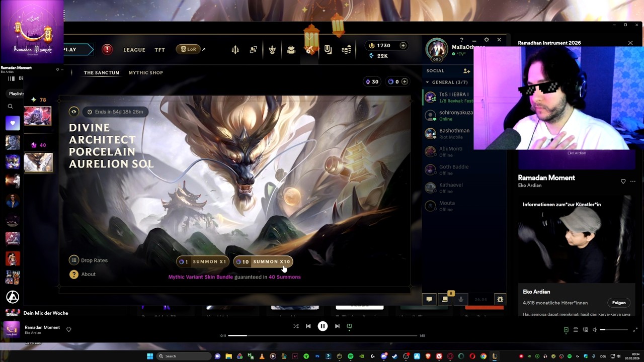Click the League client help question mark
644x362 pixels.
[461, 40]
